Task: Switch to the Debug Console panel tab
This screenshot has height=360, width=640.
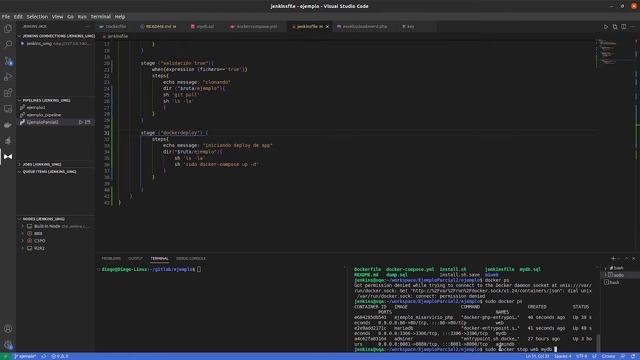Action: click(191, 258)
